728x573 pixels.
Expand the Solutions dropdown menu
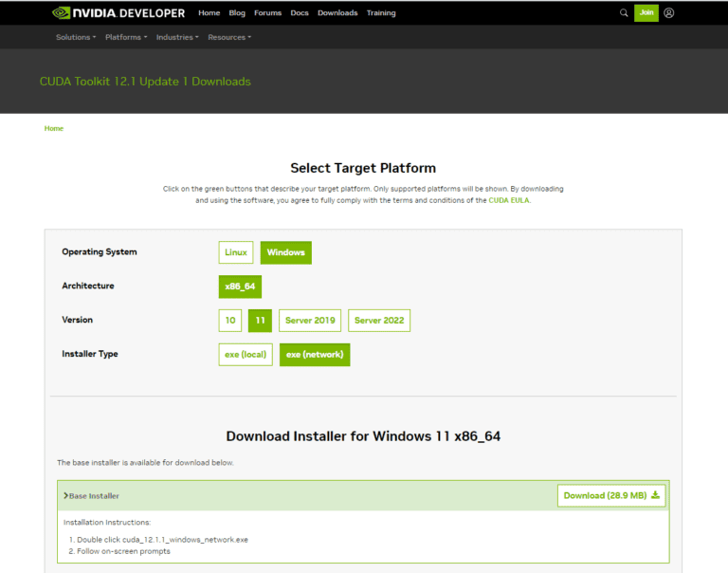[76, 37]
